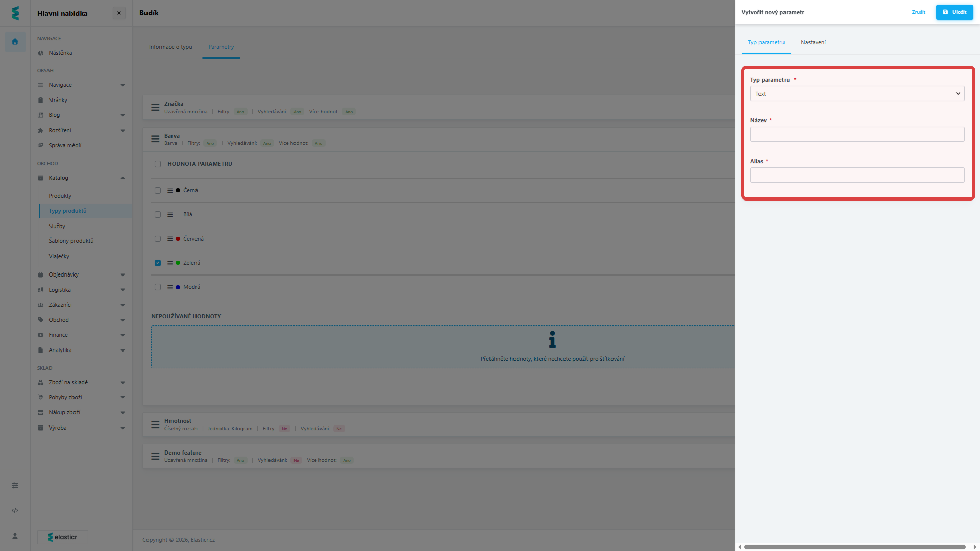
Task: Focus the Název input field
Action: (857, 134)
